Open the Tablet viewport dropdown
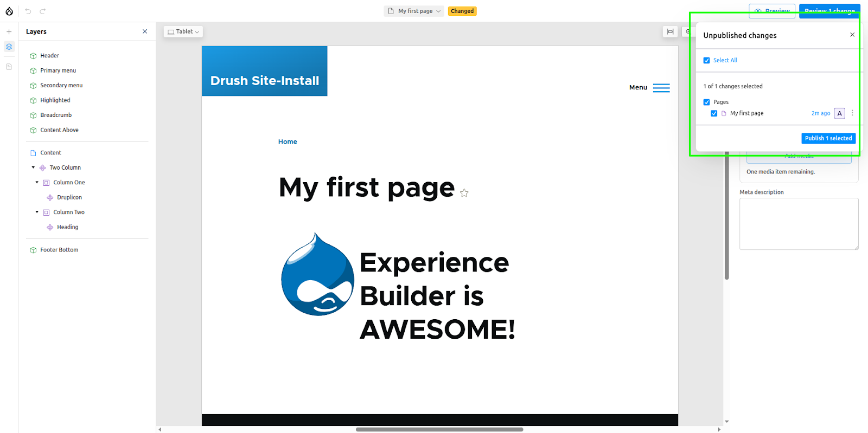868x433 pixels. tap(183, 31)
